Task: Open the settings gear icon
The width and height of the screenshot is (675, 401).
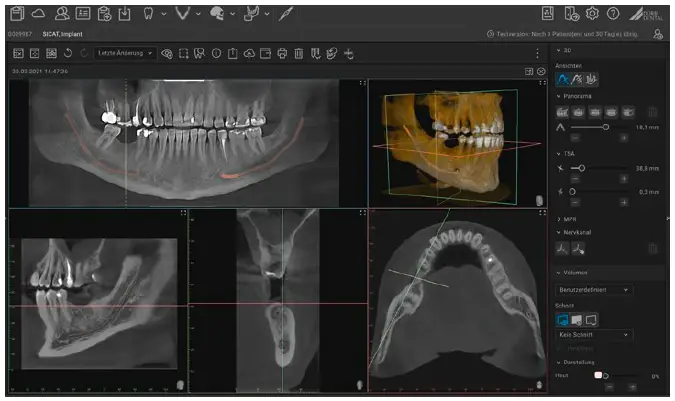Action: (x=592, y=13)
